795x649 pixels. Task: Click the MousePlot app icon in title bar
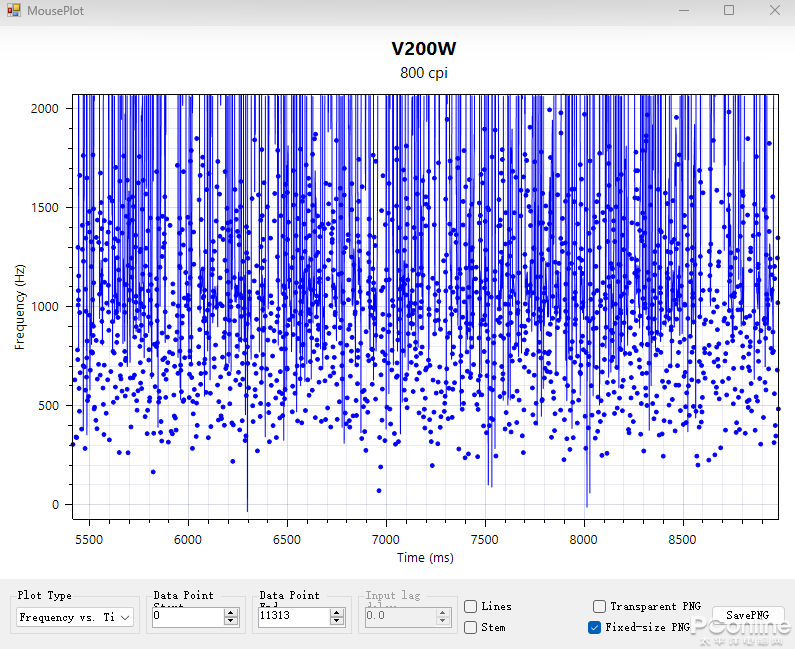(14, 10)
